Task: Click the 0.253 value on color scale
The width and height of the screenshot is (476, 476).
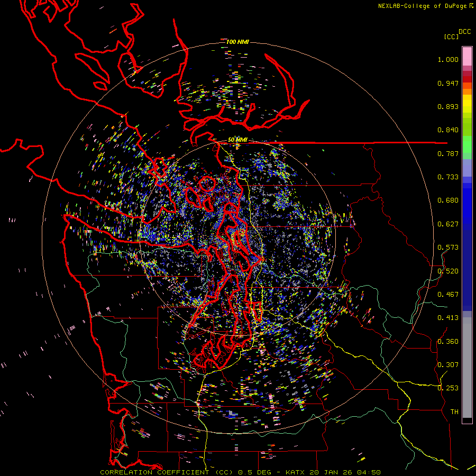Action: pos(448,388)
